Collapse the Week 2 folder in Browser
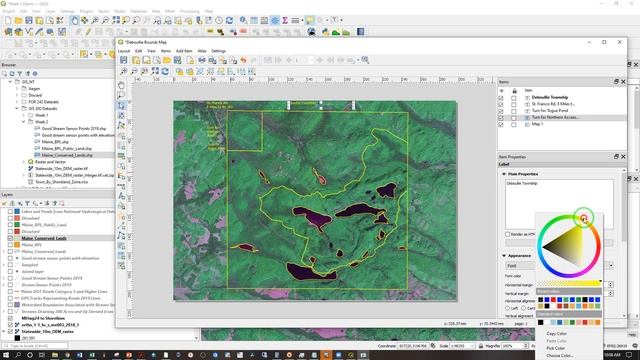Screen dimensions: 640x360 (23, 122)
